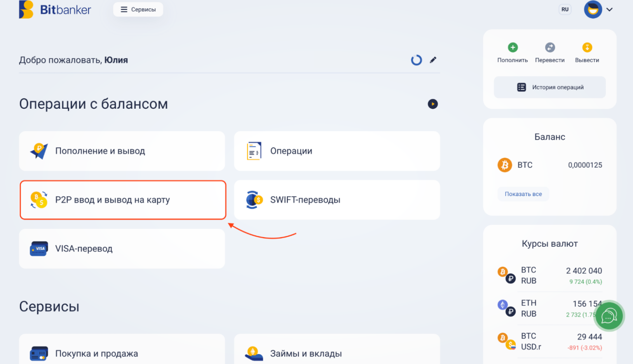This screenshot has height=364, width=633.
Task: Click the Курсы валют heading
Action: [x=550, y=244]
